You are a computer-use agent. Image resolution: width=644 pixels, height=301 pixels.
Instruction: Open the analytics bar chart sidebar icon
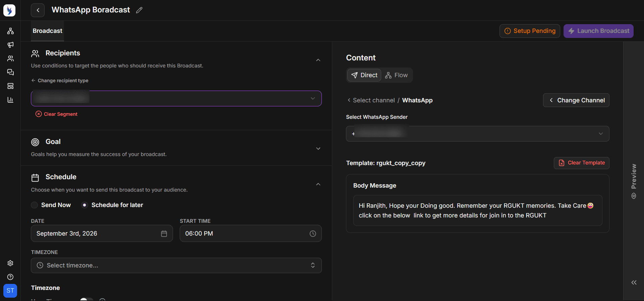pyautogui.click(x=10, y=100)
